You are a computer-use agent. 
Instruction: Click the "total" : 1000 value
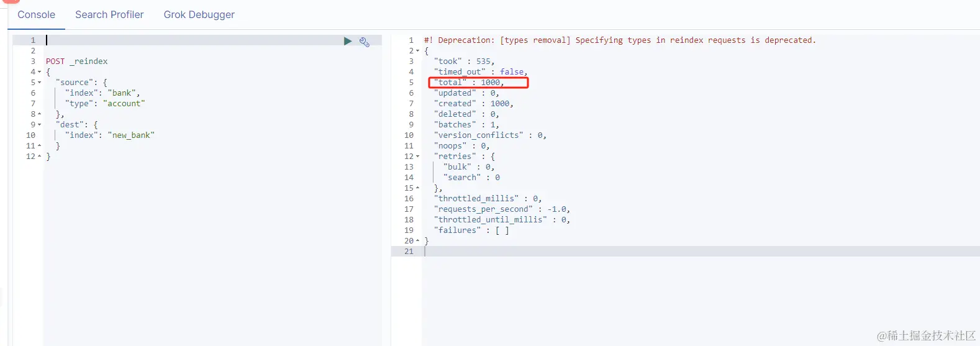point(492,83)
